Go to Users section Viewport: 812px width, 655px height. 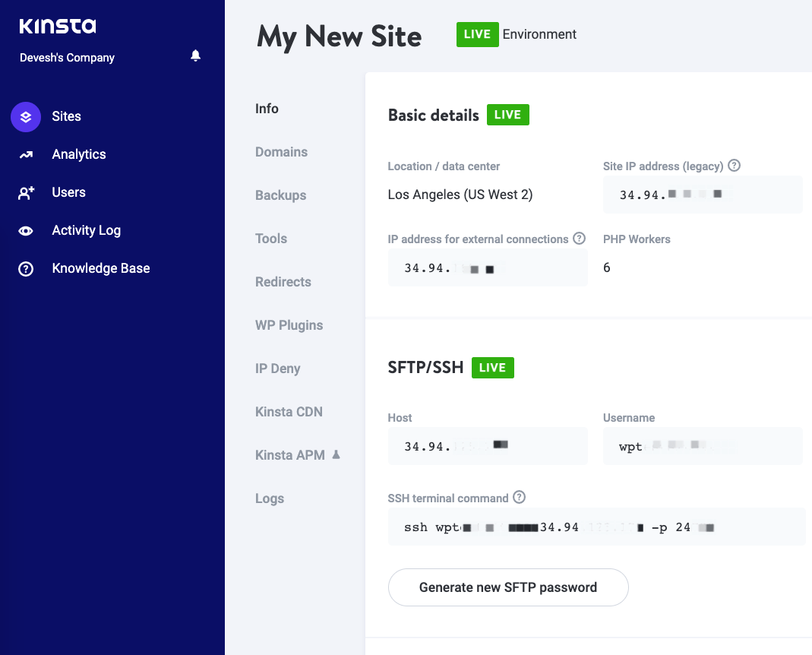click(x=69, y=192)
